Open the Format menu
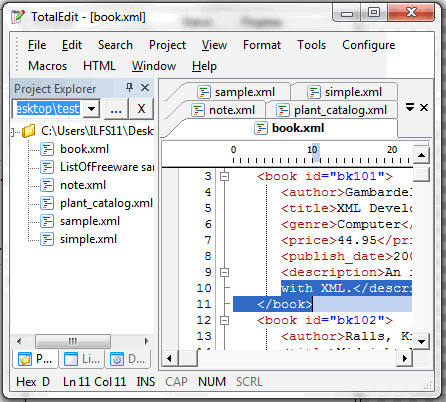The height and width of the screenshot is (402, 446). click(262, 45)
